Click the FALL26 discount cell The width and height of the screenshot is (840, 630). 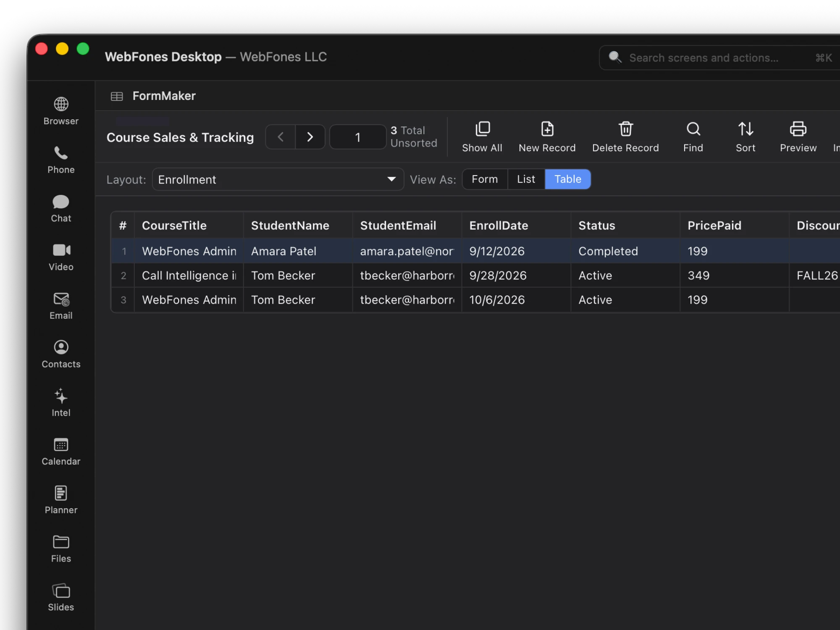(x=815, y=276)
